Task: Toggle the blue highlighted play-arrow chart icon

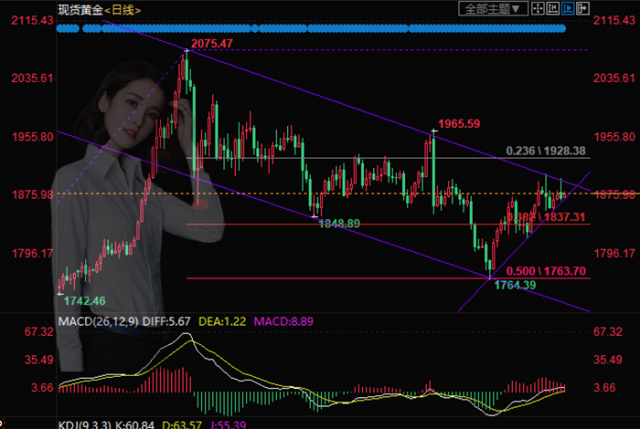Action: click(568, 9)
